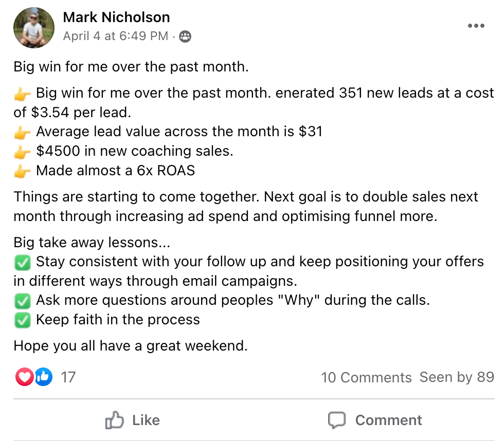Click the green check mark before "Ask more questions"
The image size is (504, 441).
pyautogui.click(x=22, y=301)
